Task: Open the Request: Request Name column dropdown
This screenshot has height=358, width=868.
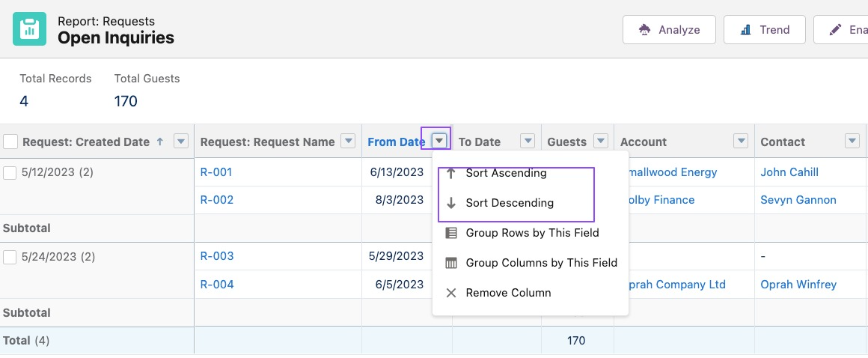Action: [348, 142]
